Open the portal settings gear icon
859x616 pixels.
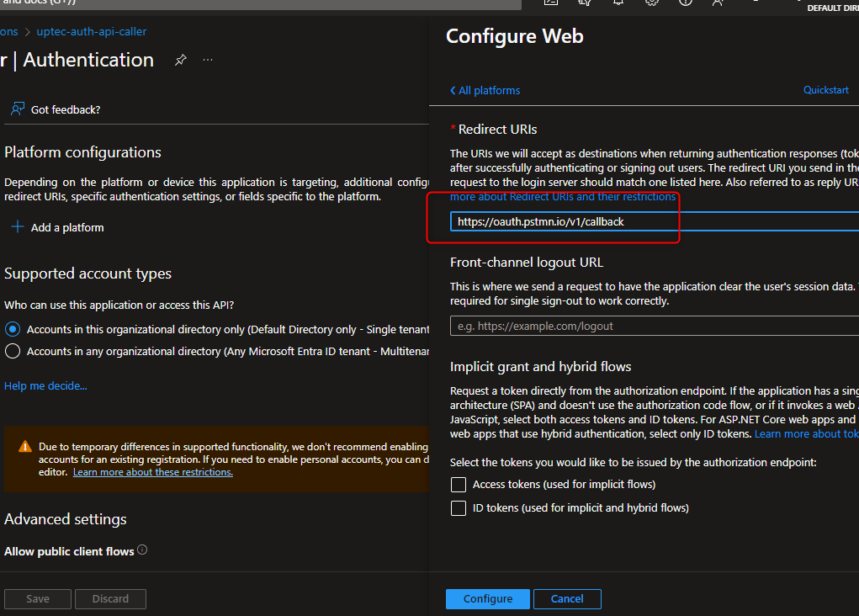coord(651,3)
